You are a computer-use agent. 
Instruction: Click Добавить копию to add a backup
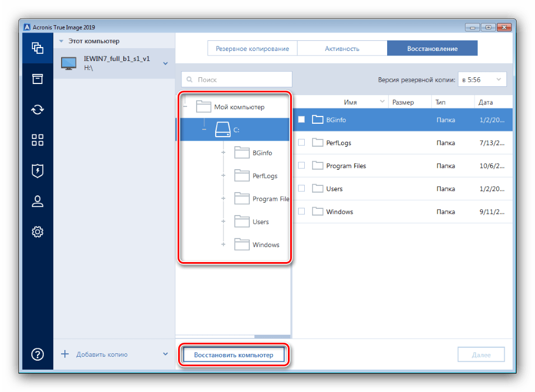point(101,354)
